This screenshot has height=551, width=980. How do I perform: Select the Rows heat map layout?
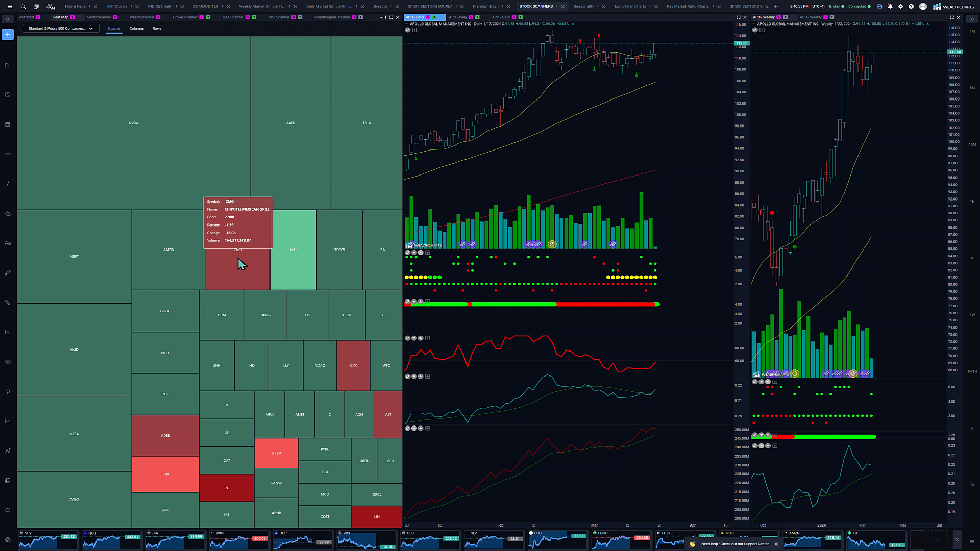pyautogui.click(x=157, y=29)
